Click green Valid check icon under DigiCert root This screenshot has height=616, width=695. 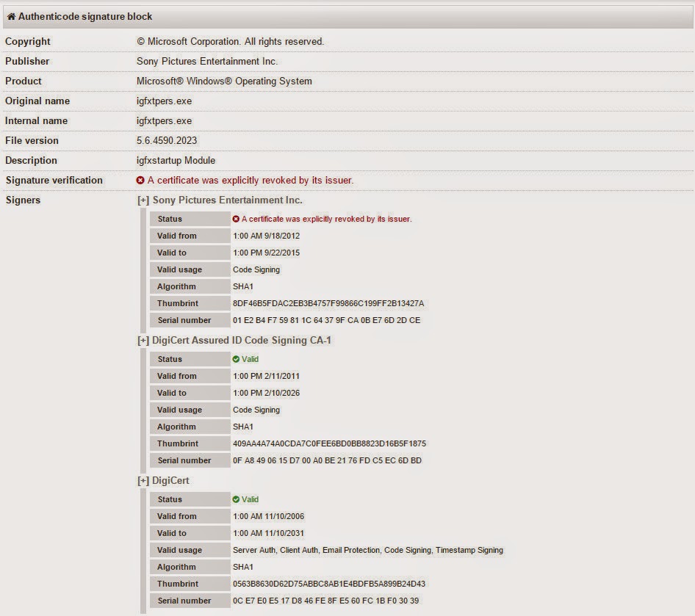point(236,499)
